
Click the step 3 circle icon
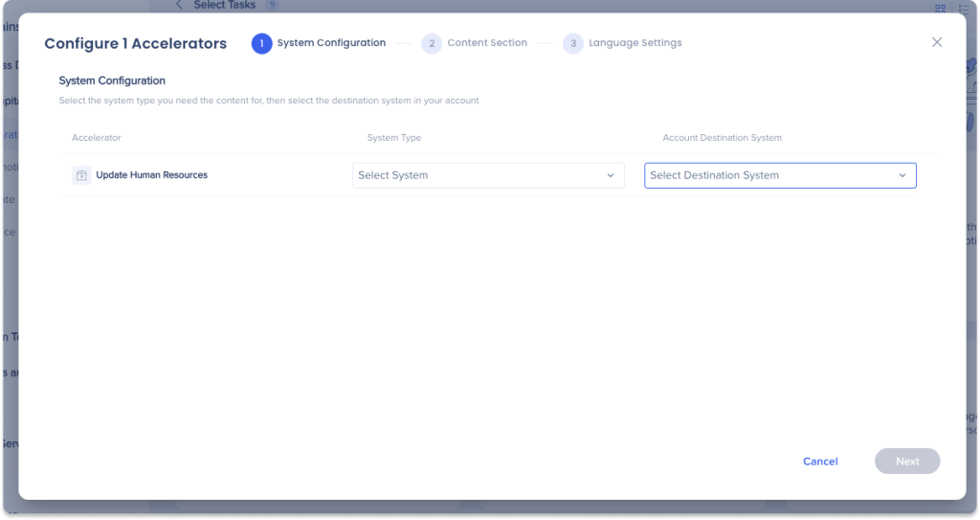572,43
